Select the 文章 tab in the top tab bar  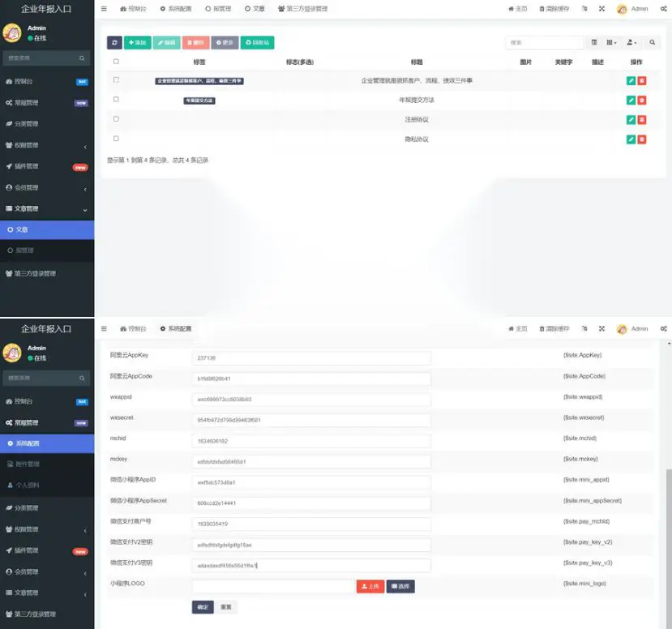pyautogui.click(x=255, y=9)
